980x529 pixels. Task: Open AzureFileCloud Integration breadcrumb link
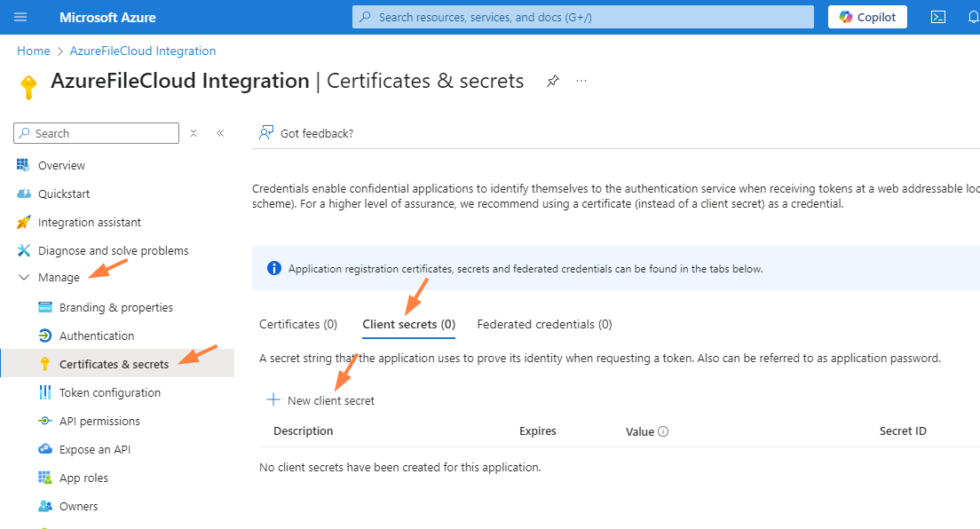coord(143,51)
